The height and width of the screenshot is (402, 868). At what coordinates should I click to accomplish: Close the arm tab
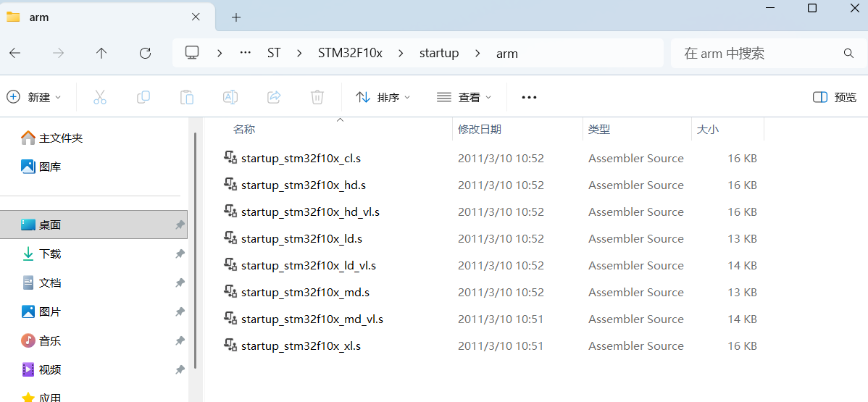point(196,17)
